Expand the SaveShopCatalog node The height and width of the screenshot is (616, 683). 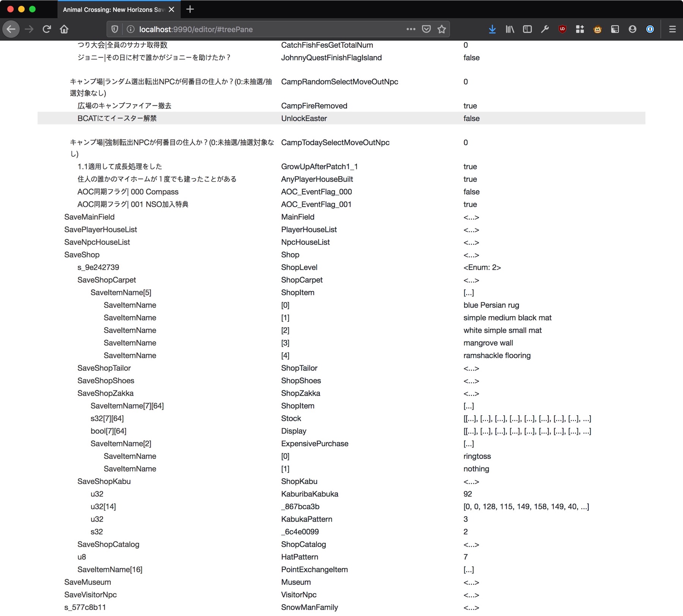click(x=108, y=544)
